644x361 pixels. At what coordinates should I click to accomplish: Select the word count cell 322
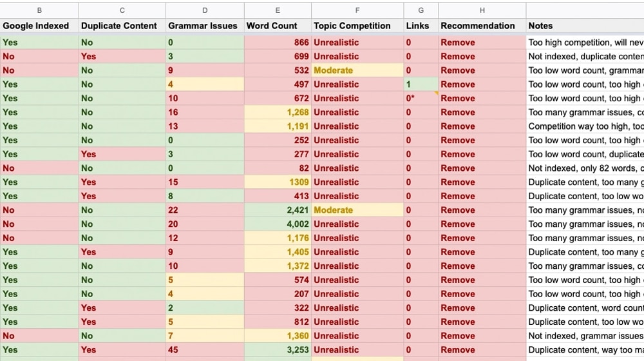click(278, 308)
